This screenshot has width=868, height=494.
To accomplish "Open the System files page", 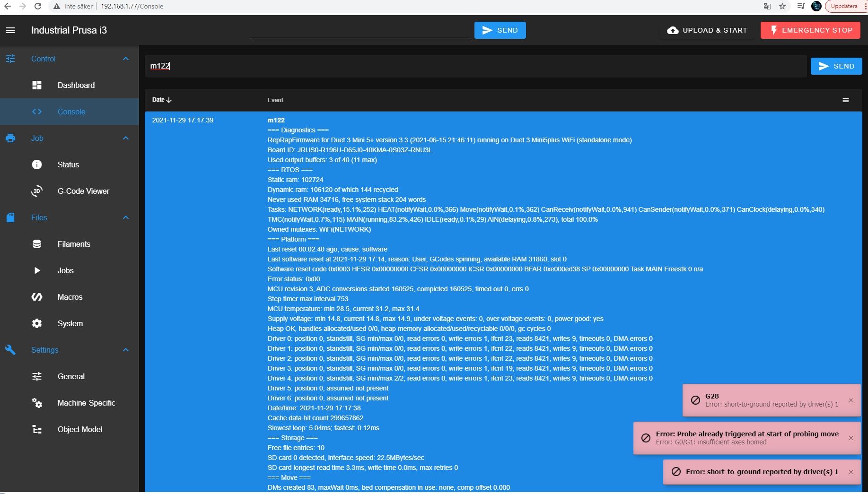I will click(x=70, y=323).
